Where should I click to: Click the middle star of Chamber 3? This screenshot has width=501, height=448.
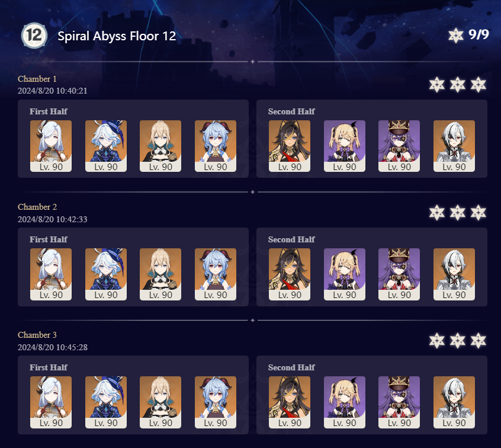[x=458, y=341]
